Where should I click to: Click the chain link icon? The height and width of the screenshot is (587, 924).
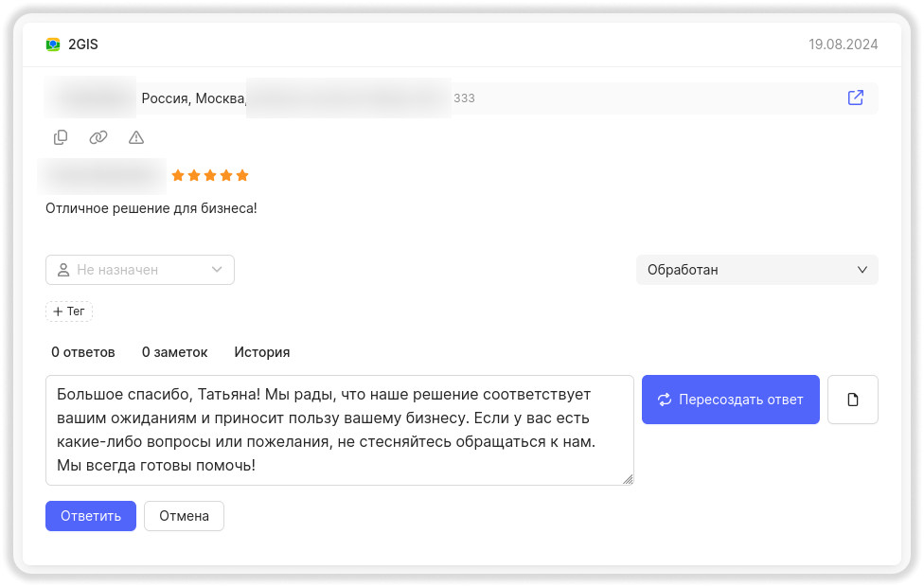(x=98, y=137)
